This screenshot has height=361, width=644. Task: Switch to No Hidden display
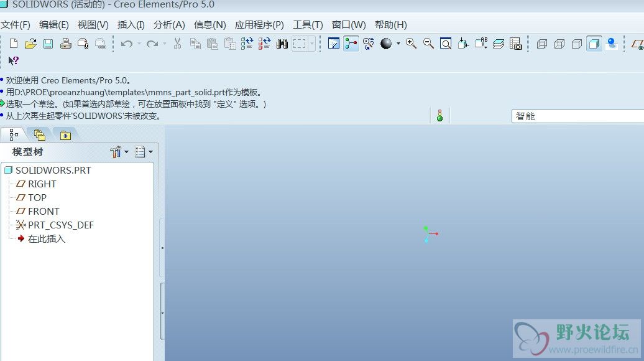577,44
